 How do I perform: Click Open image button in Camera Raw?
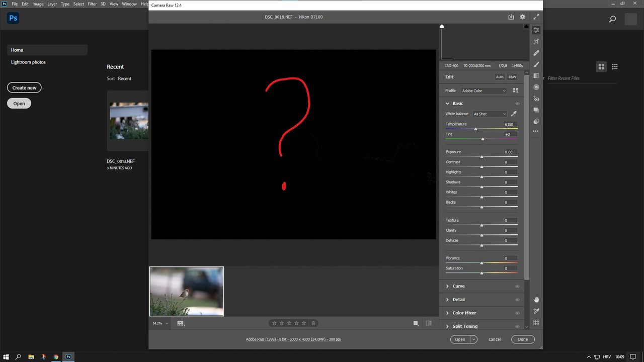[460, 339]
